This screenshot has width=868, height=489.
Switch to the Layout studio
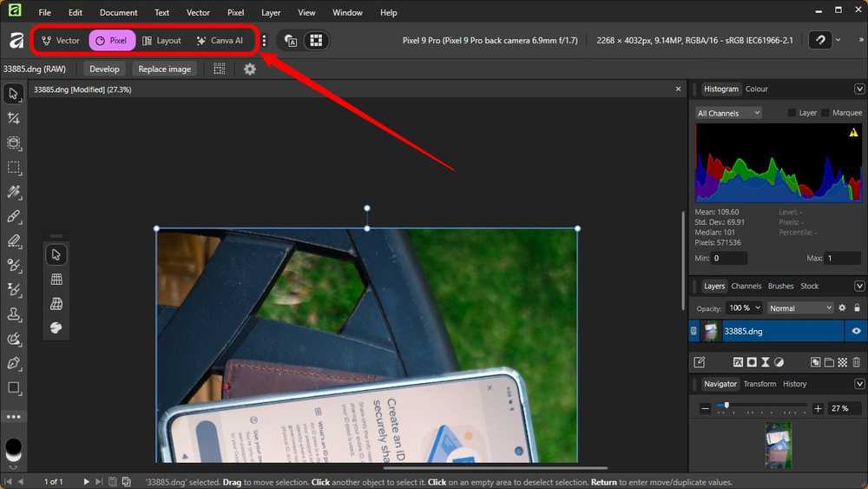(x=161, y=41)
